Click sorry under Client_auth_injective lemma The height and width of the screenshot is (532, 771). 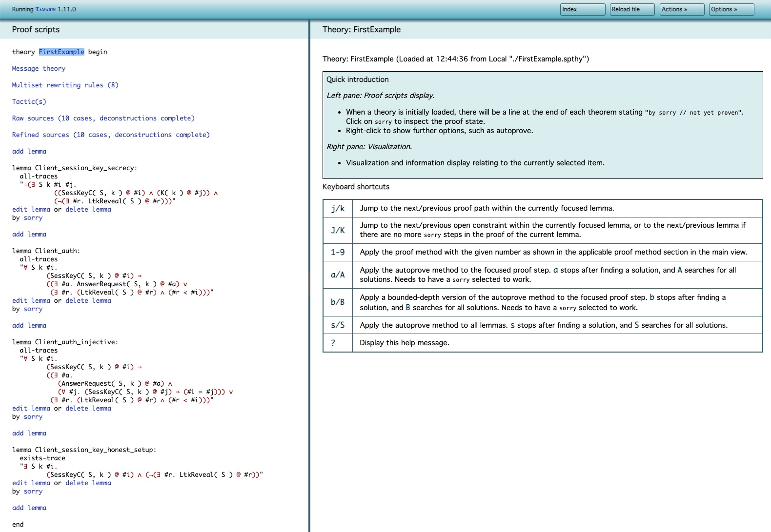coord(33,417)
